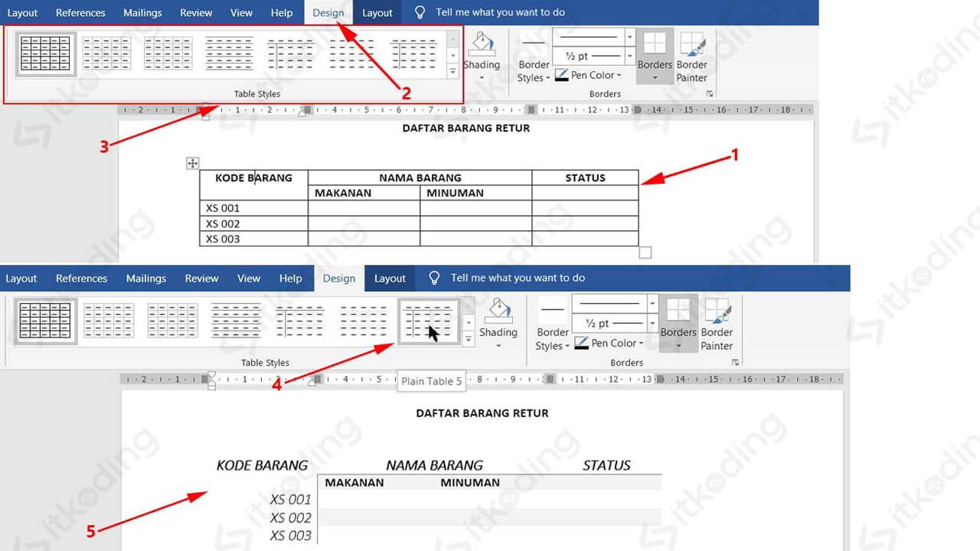Click Borders grid icon in upper ribbon

click(x=655, y=44)
